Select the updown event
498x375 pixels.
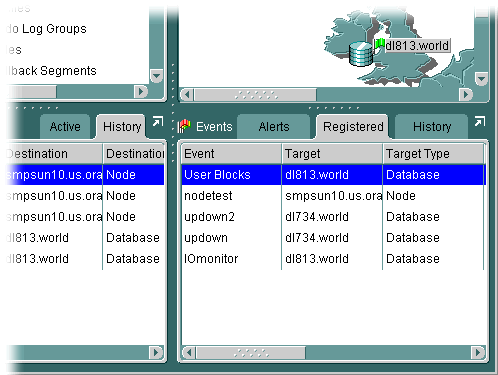[206, 238]
